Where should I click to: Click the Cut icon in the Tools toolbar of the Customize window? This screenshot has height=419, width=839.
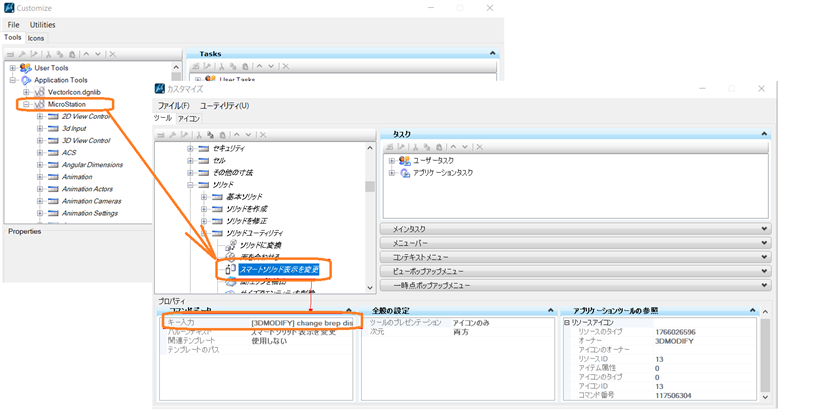coord(48,54)
